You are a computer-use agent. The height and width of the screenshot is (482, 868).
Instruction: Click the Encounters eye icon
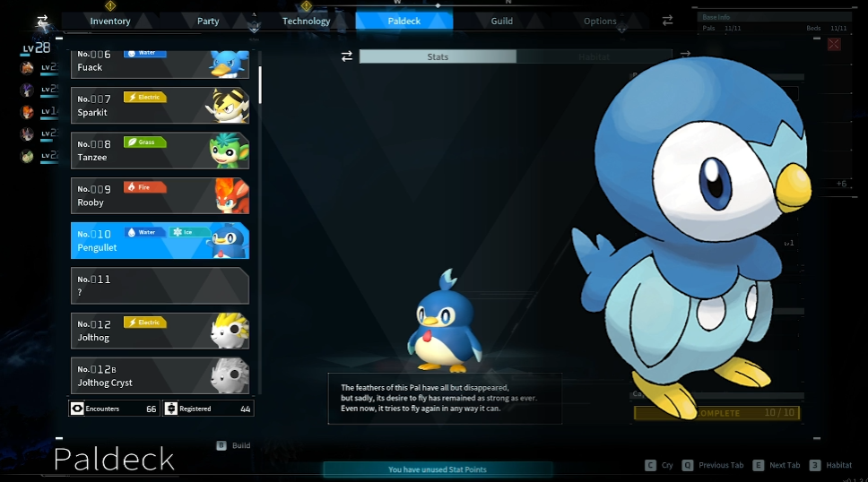click(x=78, y=409)
